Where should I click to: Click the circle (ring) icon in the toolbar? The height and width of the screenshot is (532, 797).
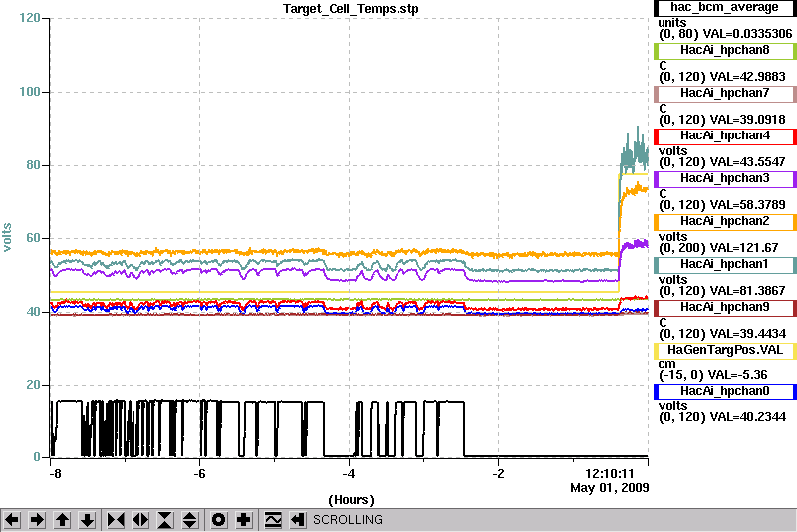click(x=219, y=520)
